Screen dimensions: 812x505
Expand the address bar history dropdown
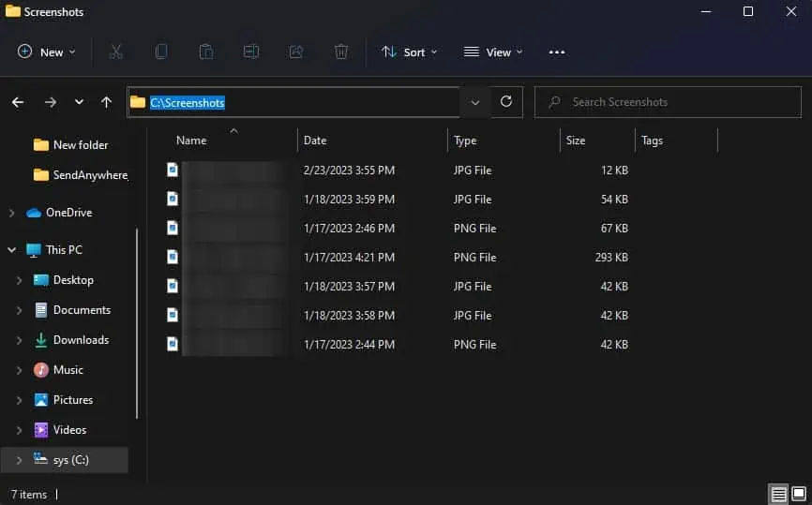point(474,102)
